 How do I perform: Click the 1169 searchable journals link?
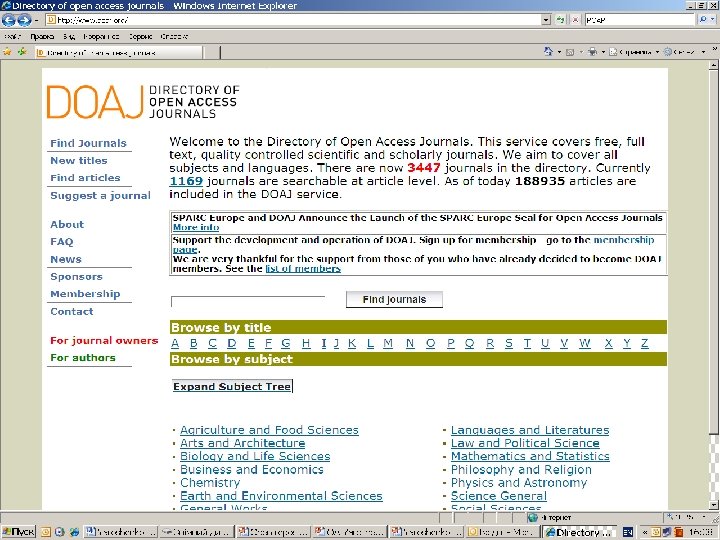tap(186, 181)
